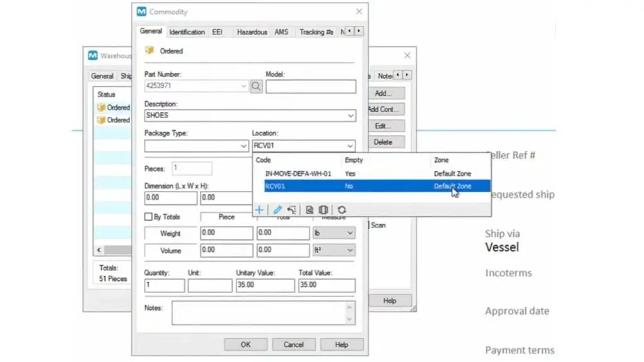Click the Model input field
Viewport: 644px width, 362px height.
tap(310, 87)
